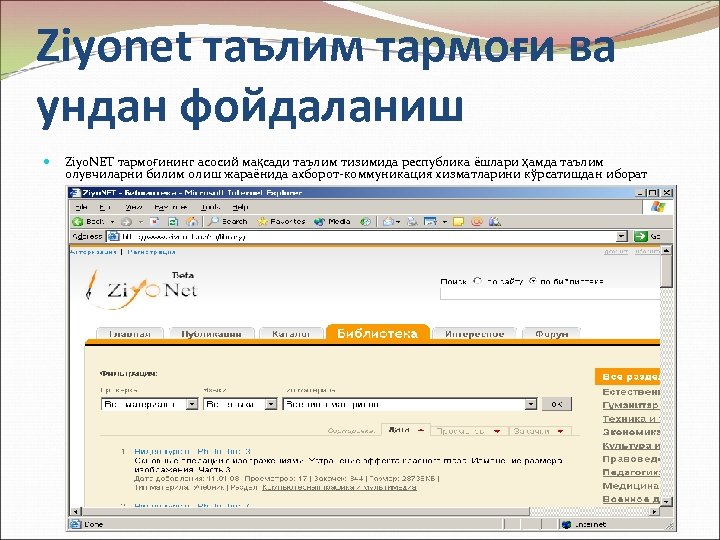
Task: Click the Windows flag logo throbber
Action: pos(658,207)
